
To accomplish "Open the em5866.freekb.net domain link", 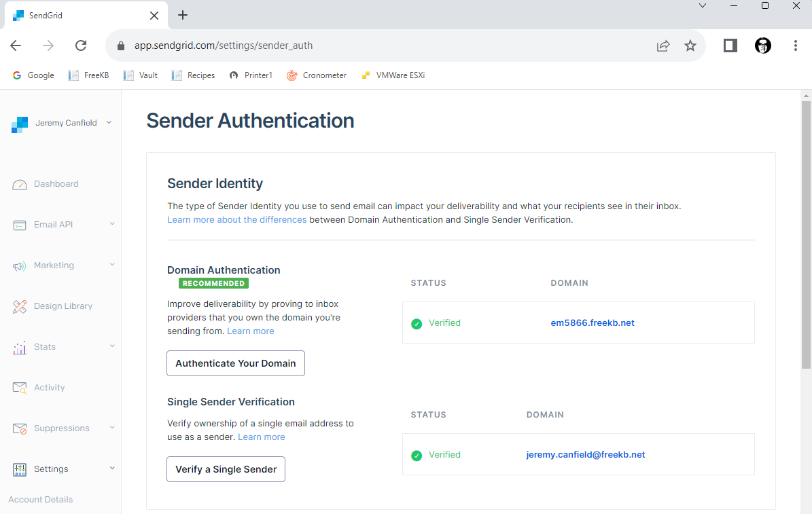I will tap(593, 323).
